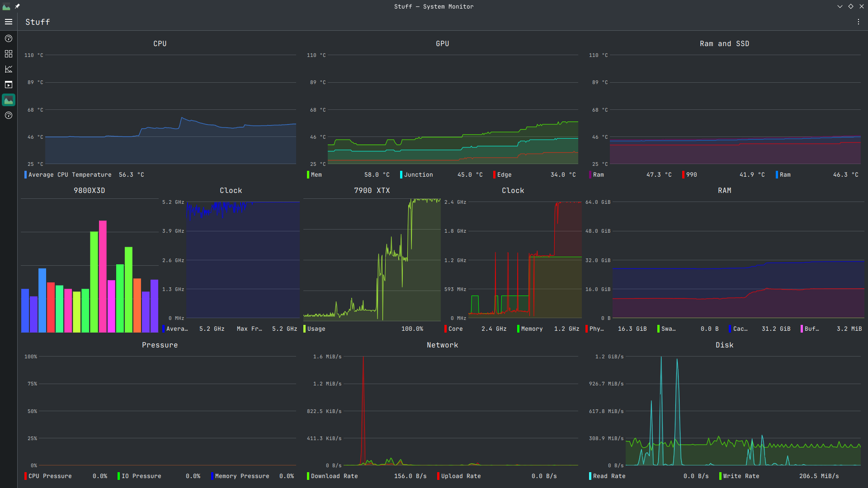Click the pin window icon in title bar
Image resolution: width=868 pixels, height=488 pixels.
coord(17,6)
